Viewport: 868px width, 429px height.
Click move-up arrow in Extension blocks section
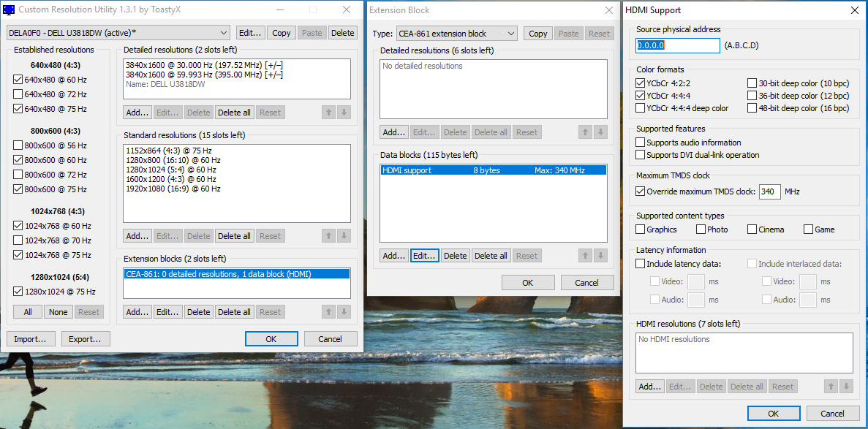coord(328,312)
